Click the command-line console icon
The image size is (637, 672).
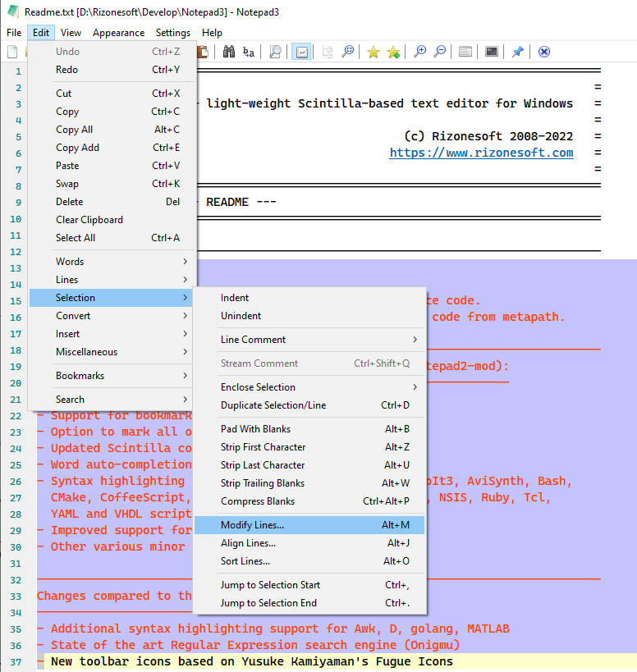(x=491, y=52)
